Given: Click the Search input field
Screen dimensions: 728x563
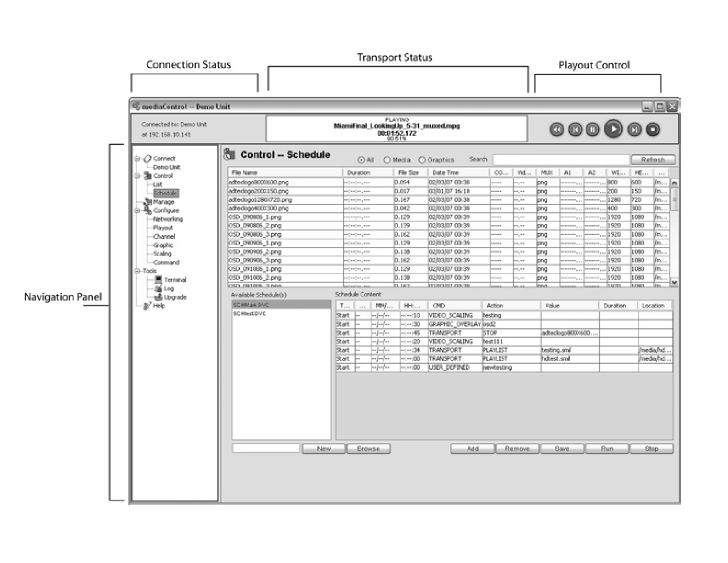Looking at the screenshot, I should click(561, 160).
